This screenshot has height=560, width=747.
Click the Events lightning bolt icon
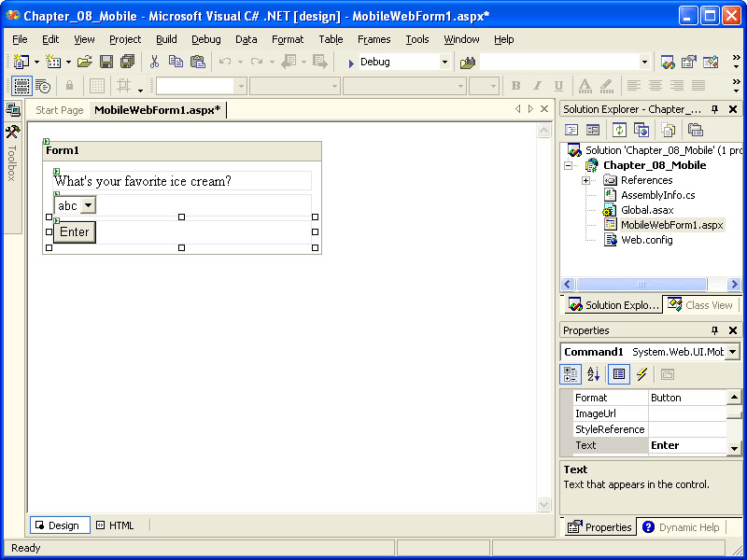coord(641,374)
